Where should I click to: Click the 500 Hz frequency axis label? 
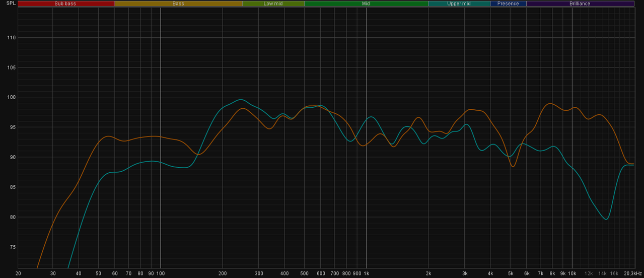[x=304, y=273]
